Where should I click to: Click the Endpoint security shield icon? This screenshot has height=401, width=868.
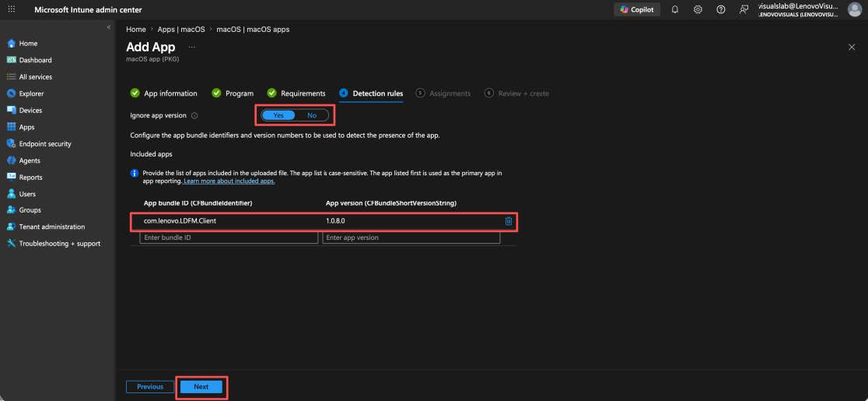(x=11, y=143)
